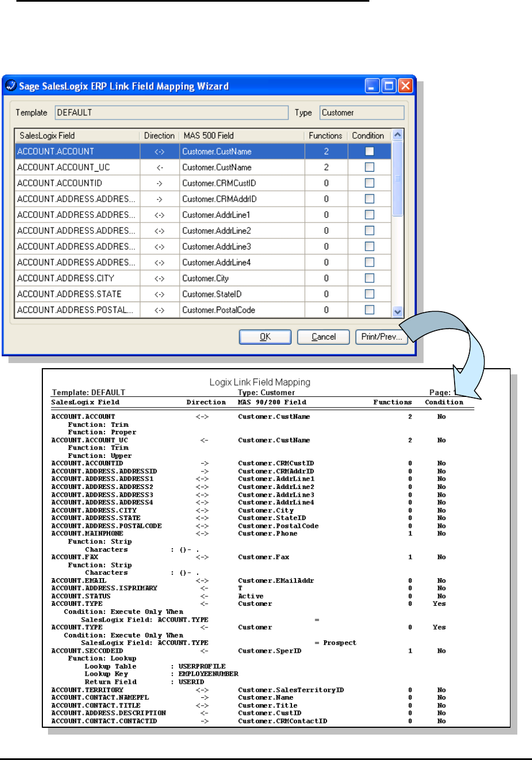Select the ACCOUNT.ACCOUNT row
The image size is (532, 760).
(x=203, y=151)
